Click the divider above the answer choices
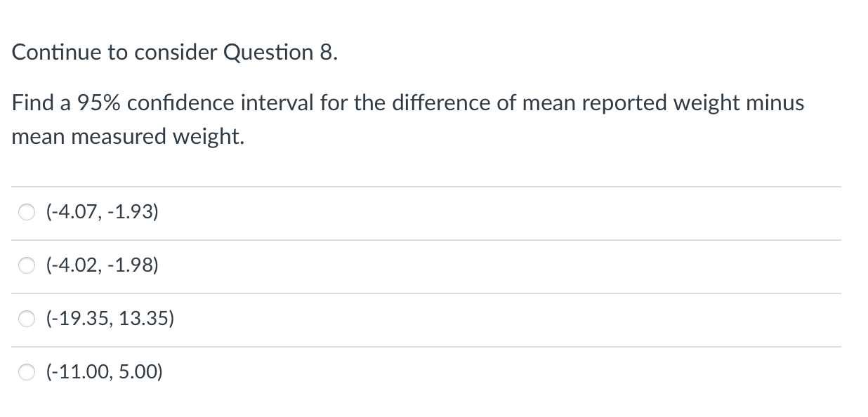868x417 pixels. point(427,185)
